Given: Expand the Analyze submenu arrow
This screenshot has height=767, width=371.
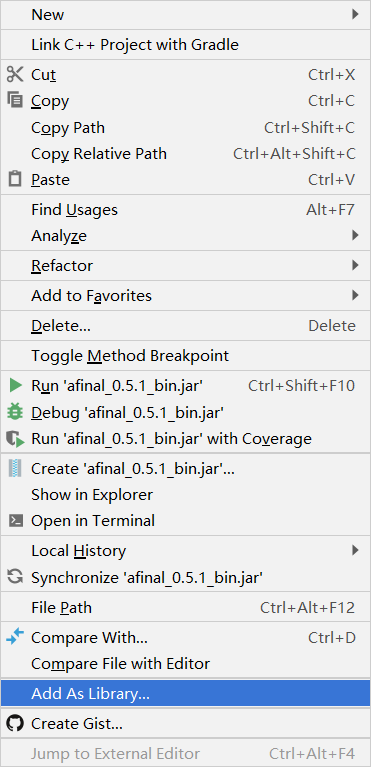Looking at the screenshot, I should [x=355, y=236].
